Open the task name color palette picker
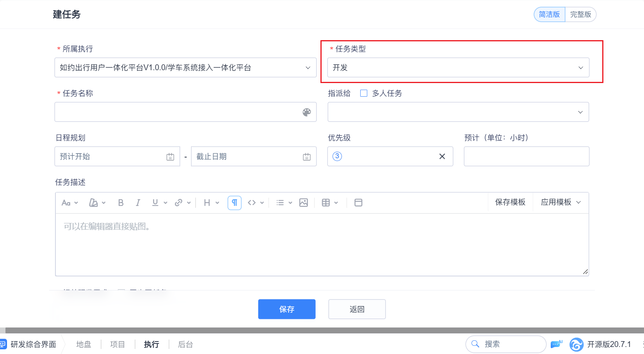644x354 pixels. coord(307,112)
